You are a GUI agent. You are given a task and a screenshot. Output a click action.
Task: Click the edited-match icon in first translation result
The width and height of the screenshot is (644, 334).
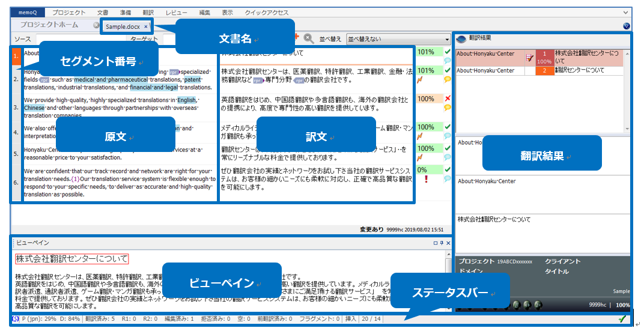point(529,57)
